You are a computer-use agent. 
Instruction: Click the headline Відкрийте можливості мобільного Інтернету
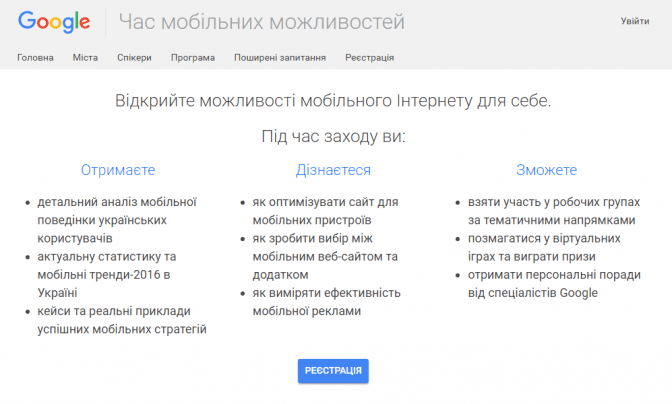[x=333, y=101]
